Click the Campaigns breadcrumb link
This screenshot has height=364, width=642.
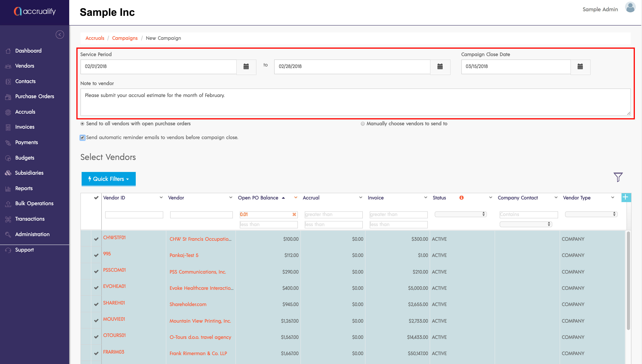(x=125, y=38)
